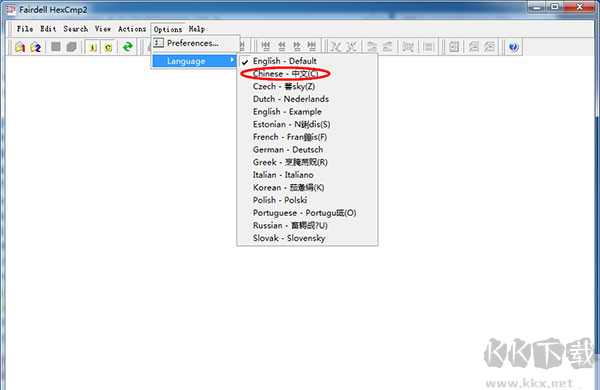Expand the Language submenu arrow

click(x=232, y=60)
